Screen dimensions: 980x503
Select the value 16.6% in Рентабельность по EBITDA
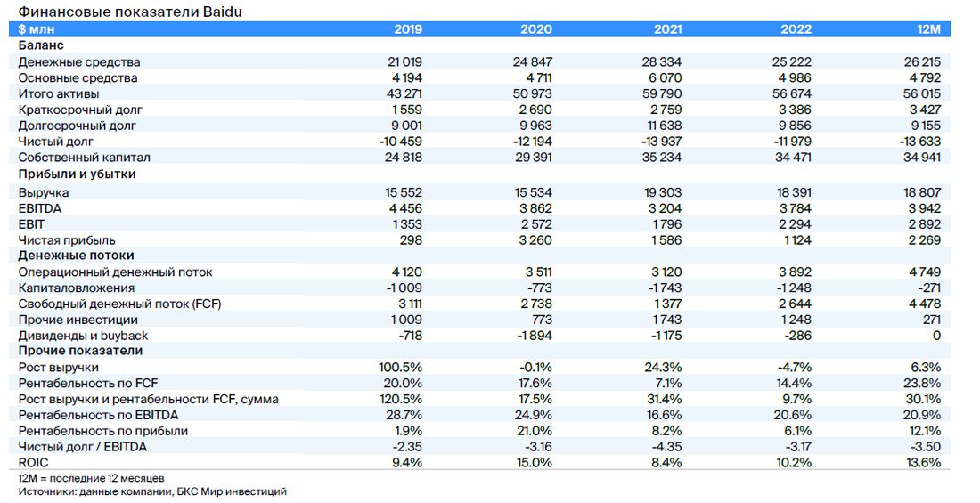664,416
